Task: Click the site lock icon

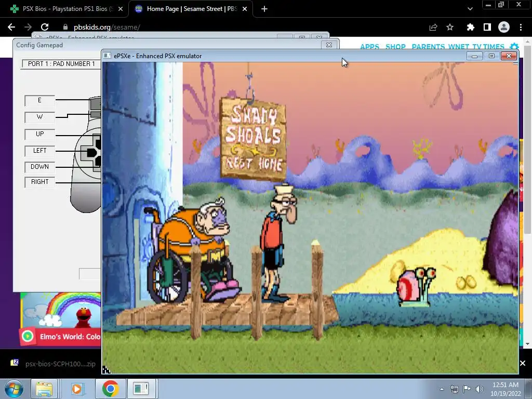Action: (65, 27)
